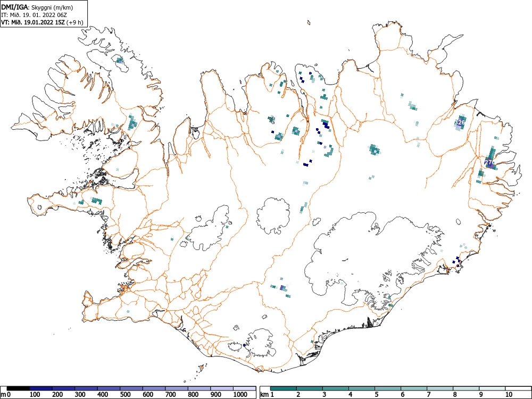Pick the 3–4 km legend color swatch

pyautogui.click(x=336, y=388)
